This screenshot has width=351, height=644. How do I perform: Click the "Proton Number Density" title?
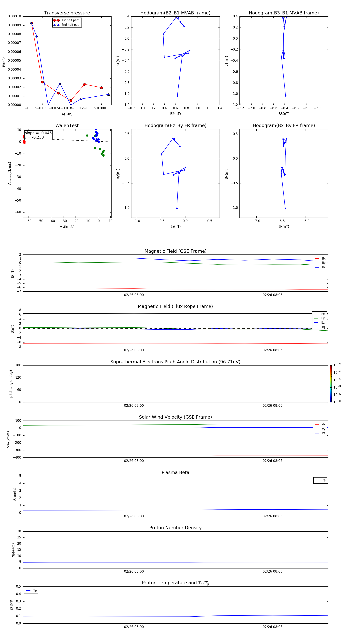coord(175,528)
